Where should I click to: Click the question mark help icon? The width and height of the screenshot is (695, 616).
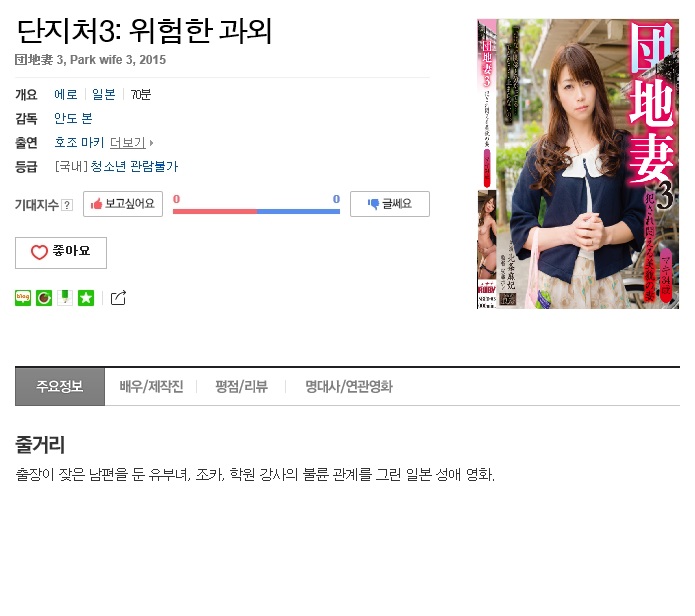(67, 205)
